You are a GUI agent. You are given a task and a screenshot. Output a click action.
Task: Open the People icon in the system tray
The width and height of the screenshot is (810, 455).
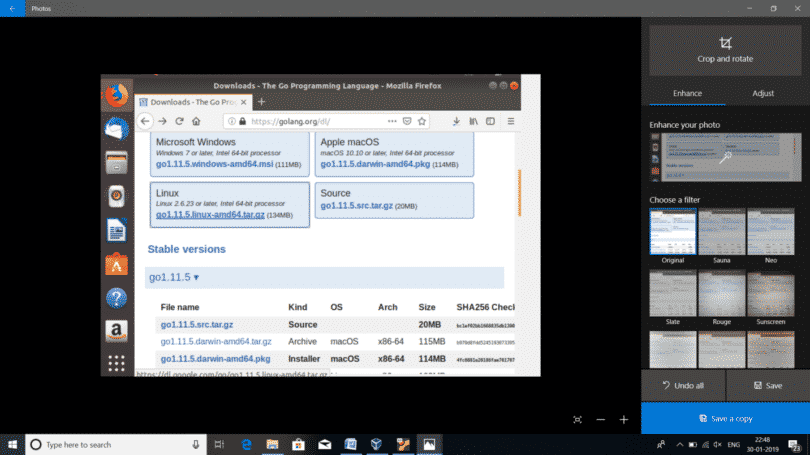click(x=661, y=445)
